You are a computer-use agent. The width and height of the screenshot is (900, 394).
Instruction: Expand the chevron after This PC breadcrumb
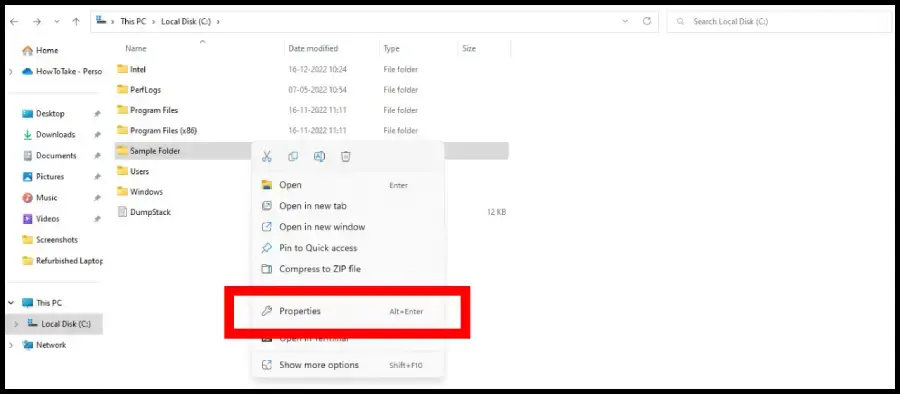(154, 22)
